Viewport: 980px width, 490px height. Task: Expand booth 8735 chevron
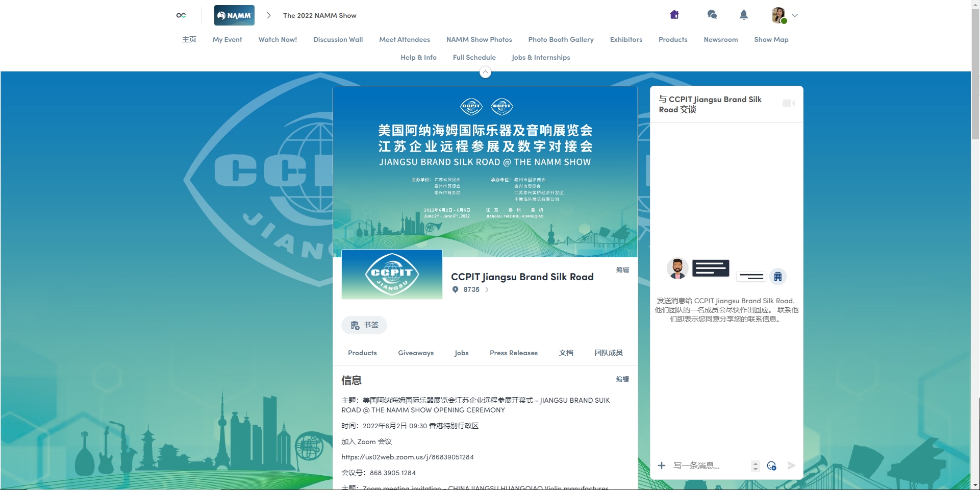(487, 289)
